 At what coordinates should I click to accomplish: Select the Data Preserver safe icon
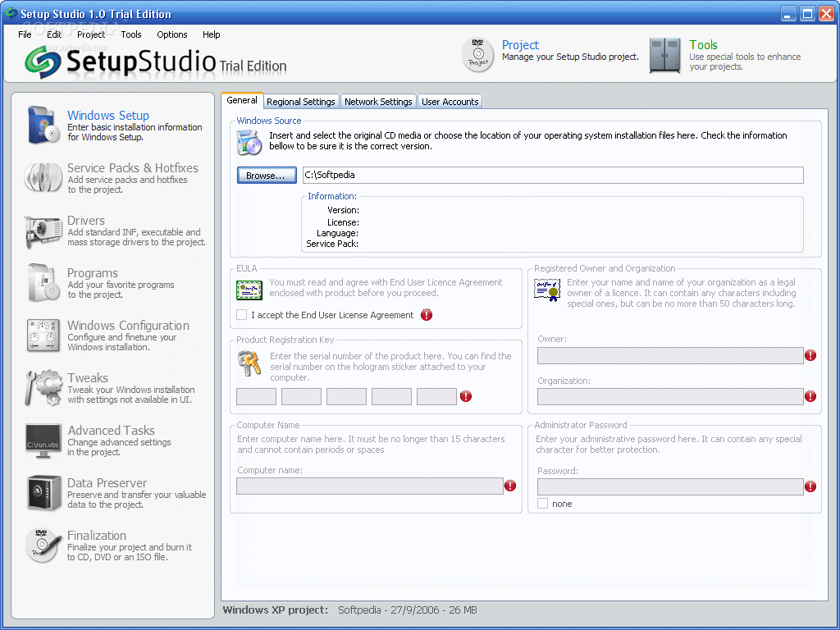click(x=43, y=493)
